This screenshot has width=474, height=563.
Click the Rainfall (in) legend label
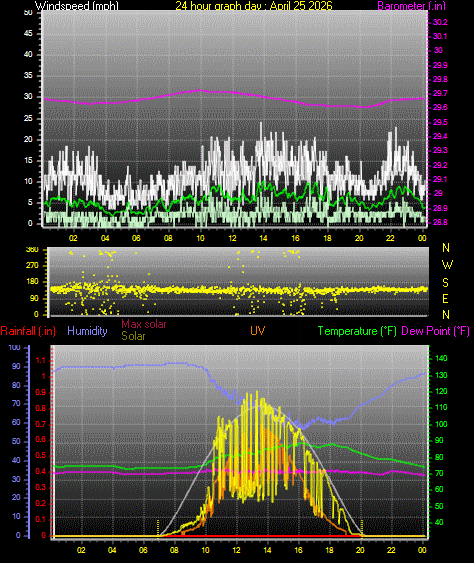pyautogui.click(x=28, y=331)
